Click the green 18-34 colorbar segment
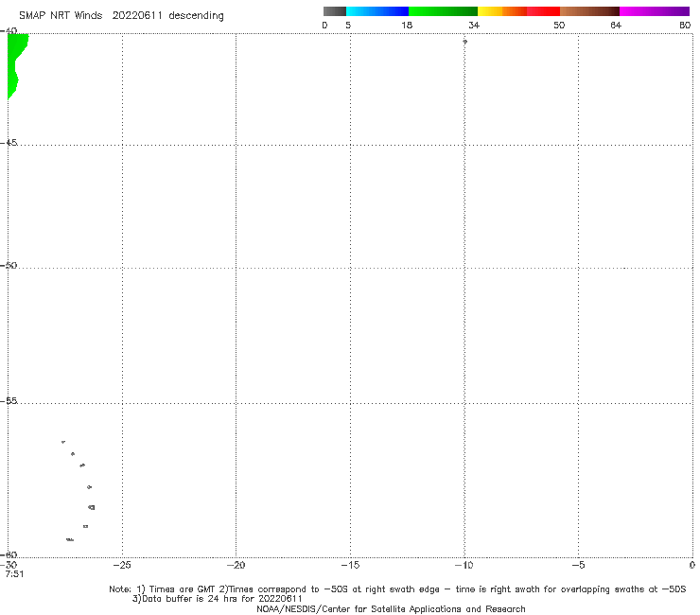The width and height of the screenshot is (700, 615). [x=443, y=11]
